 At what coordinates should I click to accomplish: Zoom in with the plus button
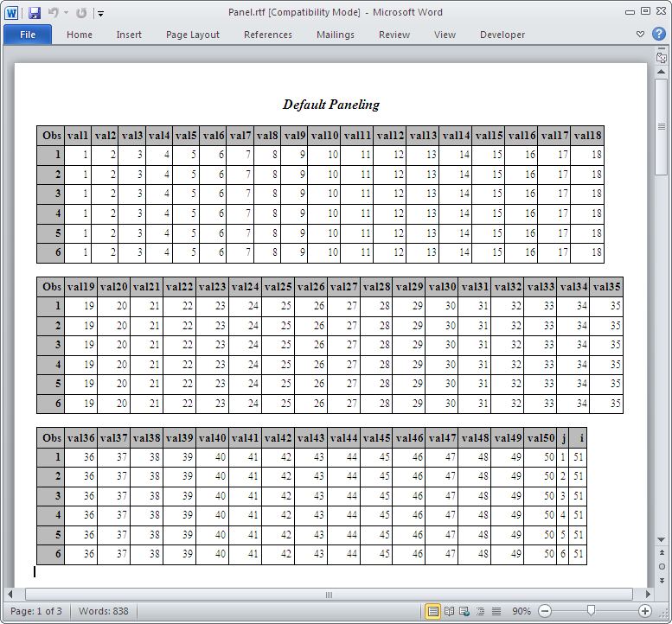645,611
